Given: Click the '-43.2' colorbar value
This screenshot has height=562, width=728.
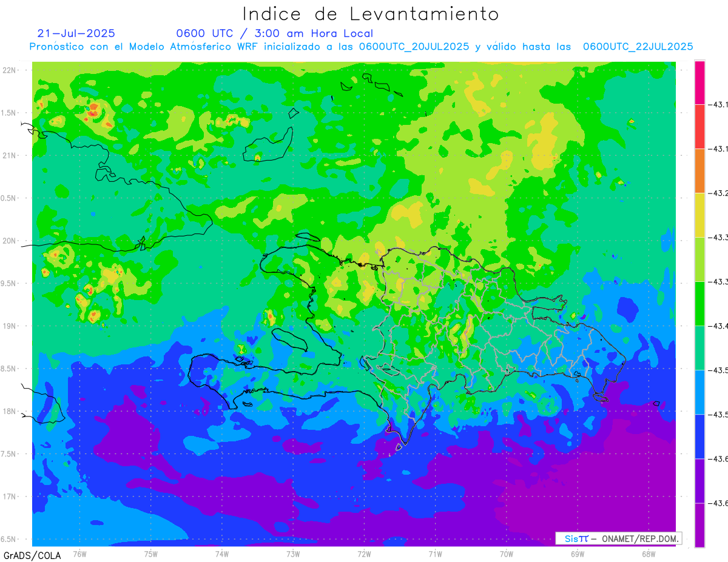Looking at the screenshot, I should tap(719, 193).
